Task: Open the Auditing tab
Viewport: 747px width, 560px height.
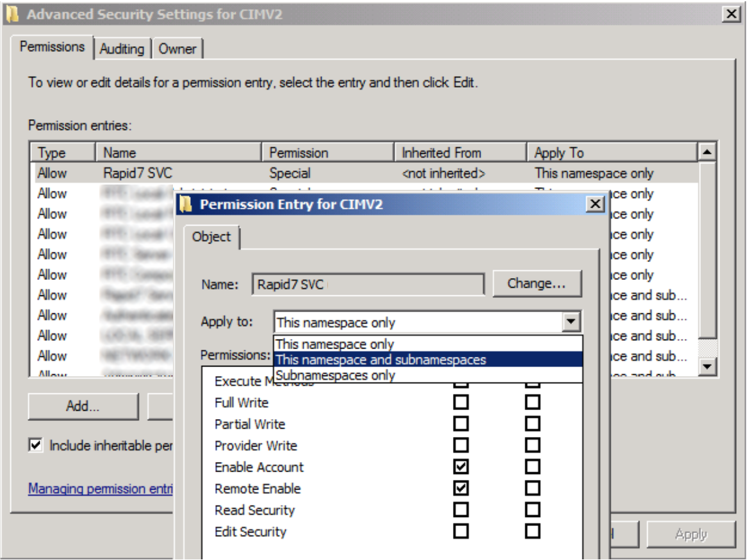Action: 122,49
